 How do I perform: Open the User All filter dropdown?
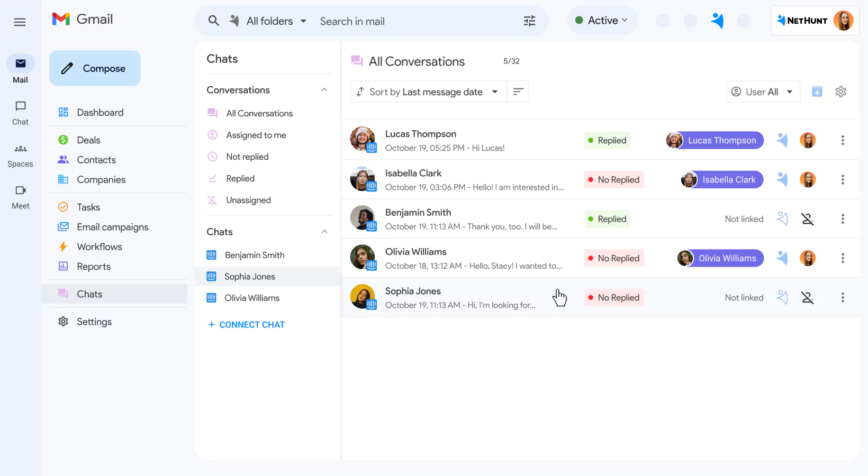tap(763, 91)
